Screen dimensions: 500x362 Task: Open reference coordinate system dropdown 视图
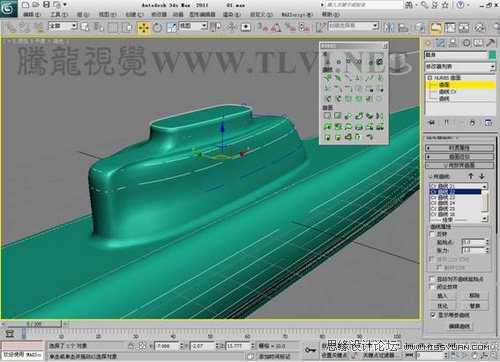(193, 26)
